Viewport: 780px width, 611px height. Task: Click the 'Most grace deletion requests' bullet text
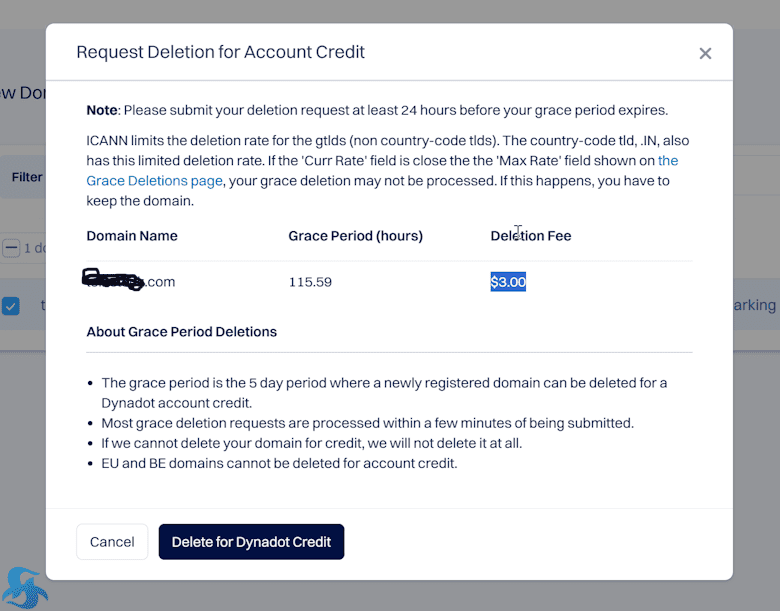368,423
